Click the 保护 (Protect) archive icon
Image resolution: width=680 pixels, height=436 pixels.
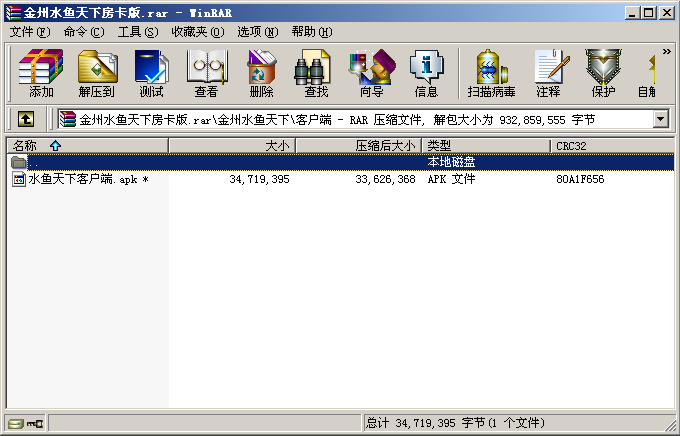coord(603,73)
